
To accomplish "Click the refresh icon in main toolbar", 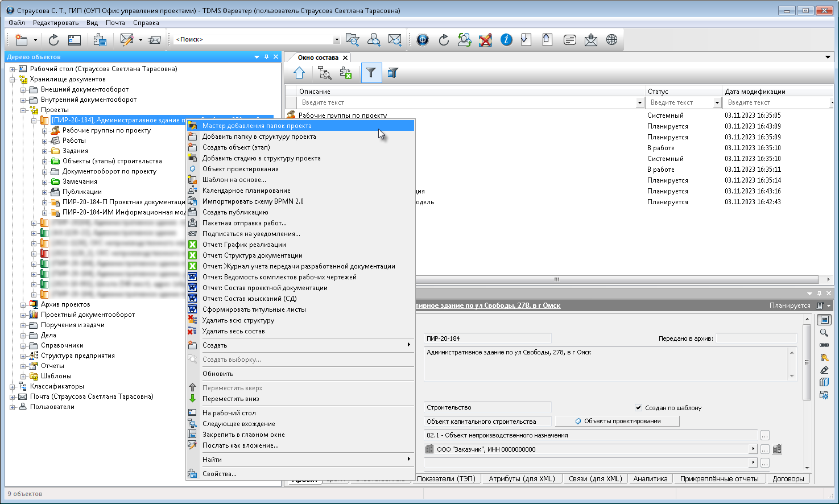I will (x=53, y=40).
